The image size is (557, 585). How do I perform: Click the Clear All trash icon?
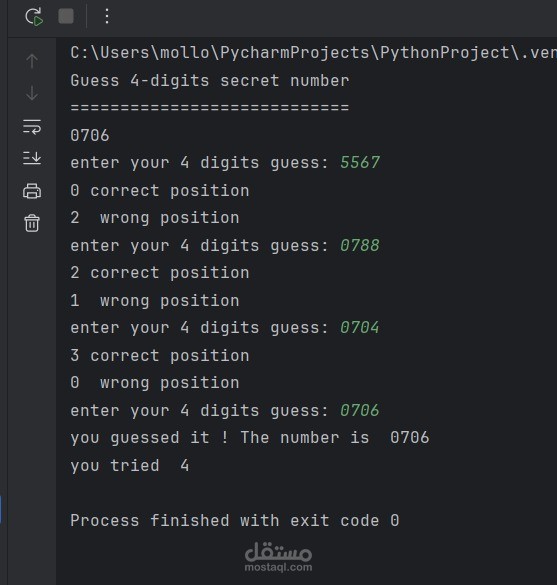pyautogui.click(x=32, y=223)
